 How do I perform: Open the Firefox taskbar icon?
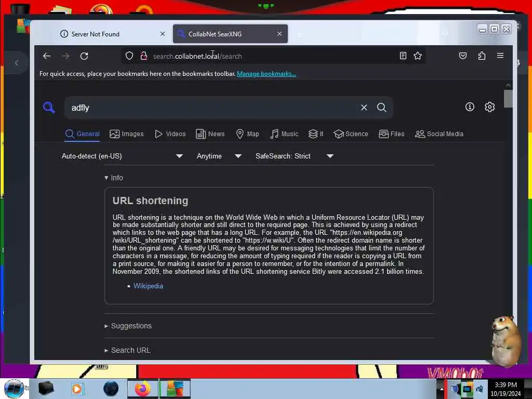pyautogui.click(x=142, y=389)
